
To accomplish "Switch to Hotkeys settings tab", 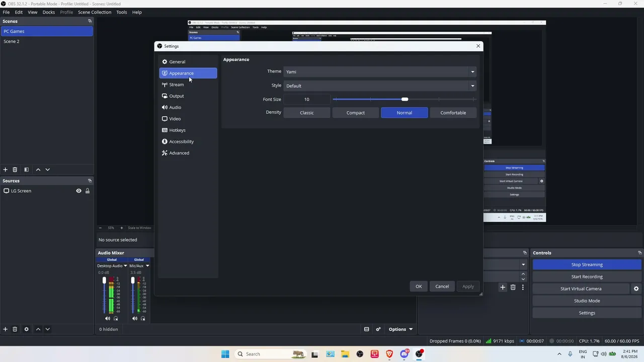I will pos(188,130).
